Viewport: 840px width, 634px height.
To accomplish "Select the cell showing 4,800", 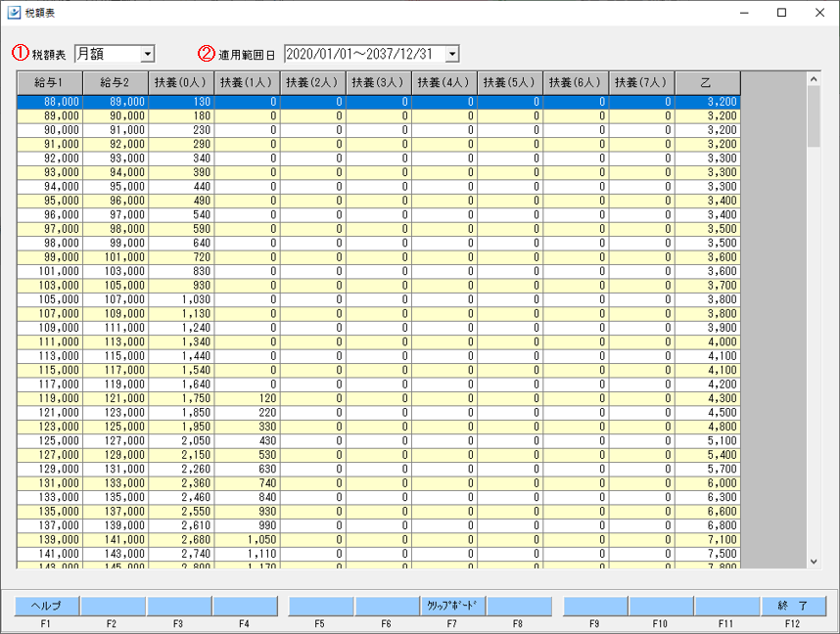I will point(708,427).
